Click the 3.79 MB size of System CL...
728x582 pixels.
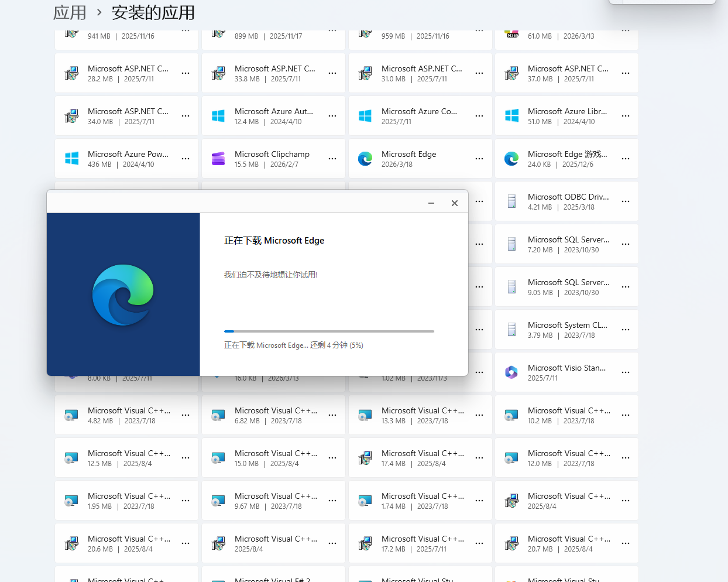540,335
